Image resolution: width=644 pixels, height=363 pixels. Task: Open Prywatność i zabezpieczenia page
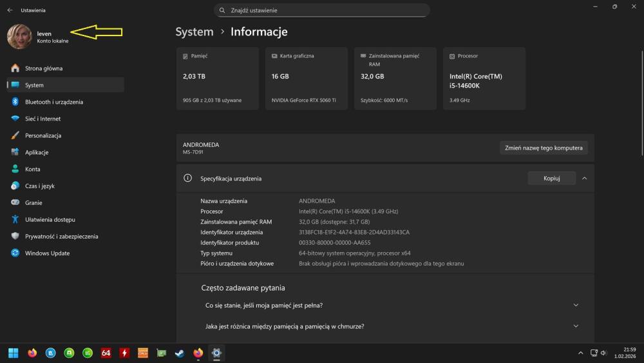[61, 236]
